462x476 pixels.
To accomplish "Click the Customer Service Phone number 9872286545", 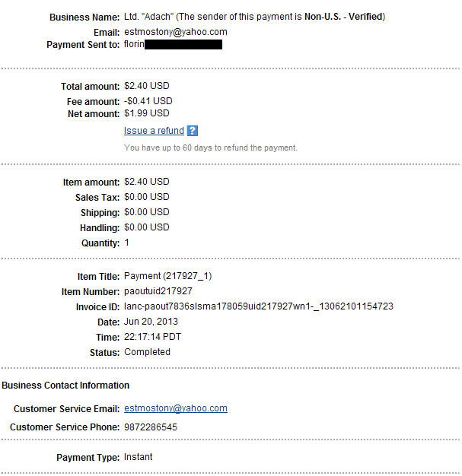I will [x=150, y=427].
